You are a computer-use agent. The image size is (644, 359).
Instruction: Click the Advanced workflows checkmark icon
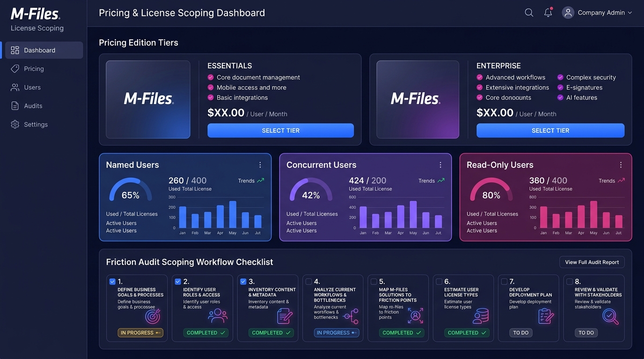[x=480, y=78]
